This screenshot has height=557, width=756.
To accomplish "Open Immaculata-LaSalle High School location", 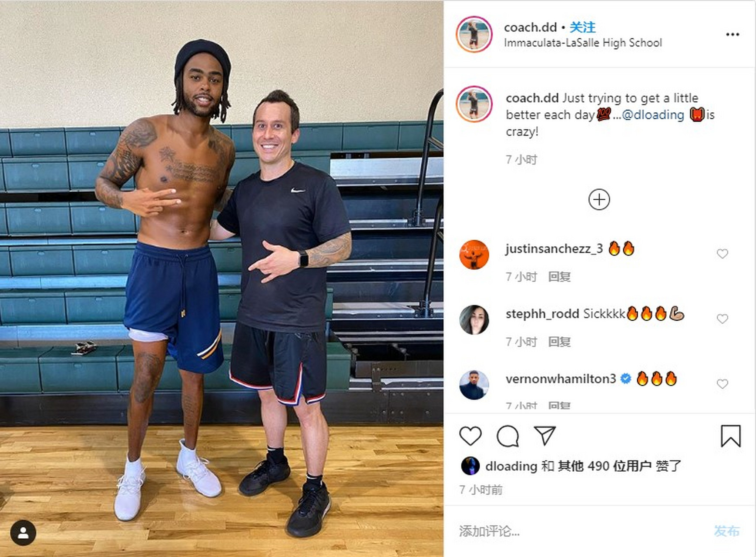I will tap(583, 43).
